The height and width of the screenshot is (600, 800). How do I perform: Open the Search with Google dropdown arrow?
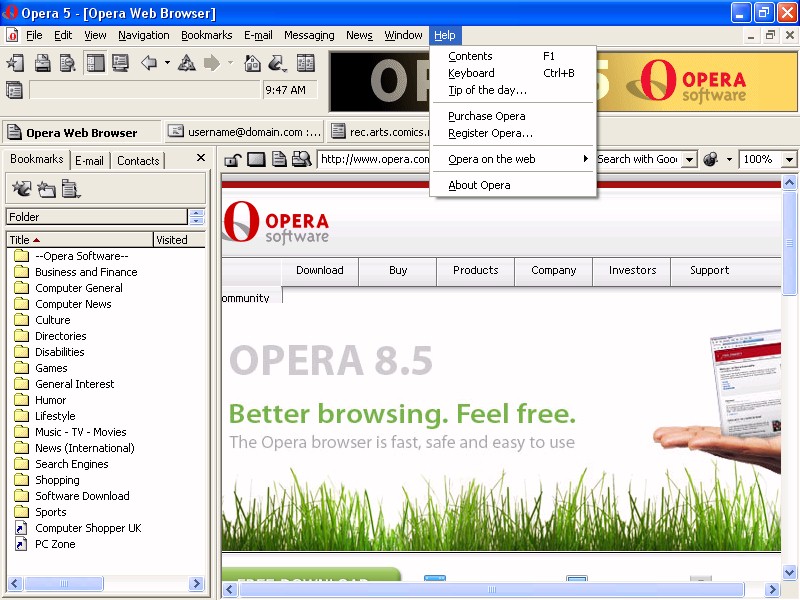coord(689,160)
